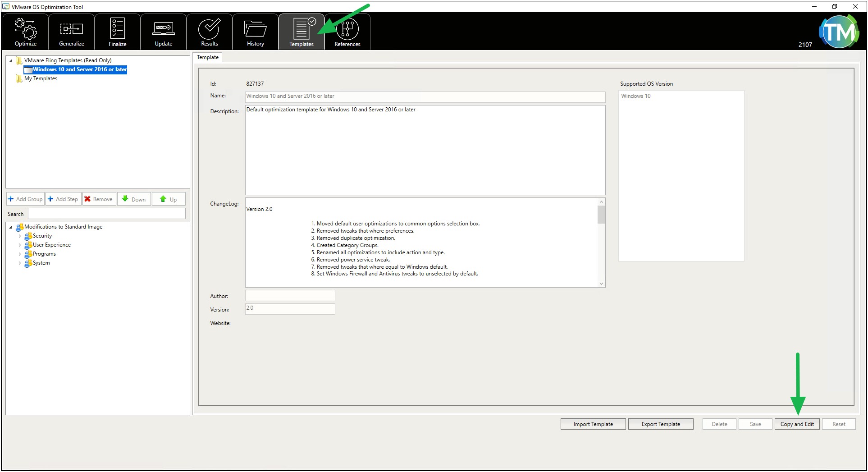Click ChangeLog scrollbar up arrow
868x472 pixels.
pos(601,202)
